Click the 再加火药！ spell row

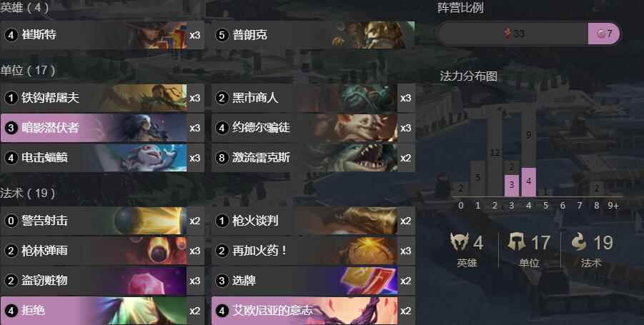coord(313,251)
